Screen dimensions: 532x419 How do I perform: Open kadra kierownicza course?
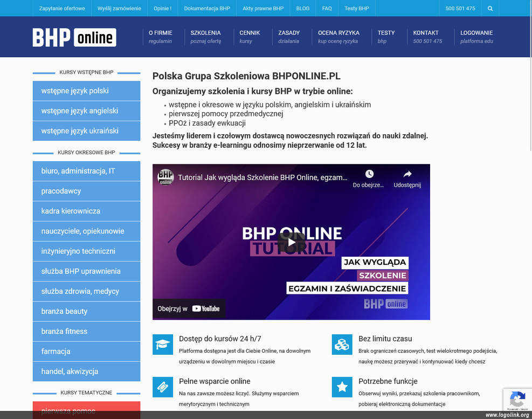click(87, 211)
